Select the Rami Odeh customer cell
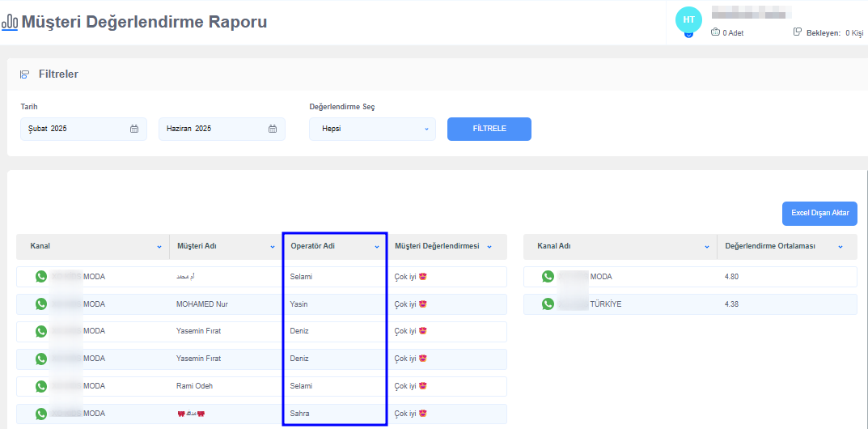The width and height of the screenshot is (868, 429). pyautogui.click(x=194, y=386)
